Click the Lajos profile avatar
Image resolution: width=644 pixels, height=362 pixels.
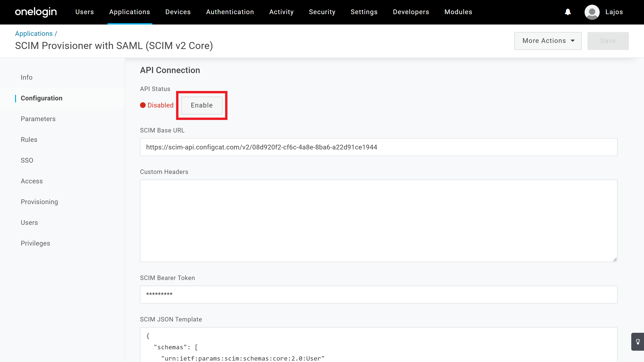pyautogui.click(x=592, y=12)
